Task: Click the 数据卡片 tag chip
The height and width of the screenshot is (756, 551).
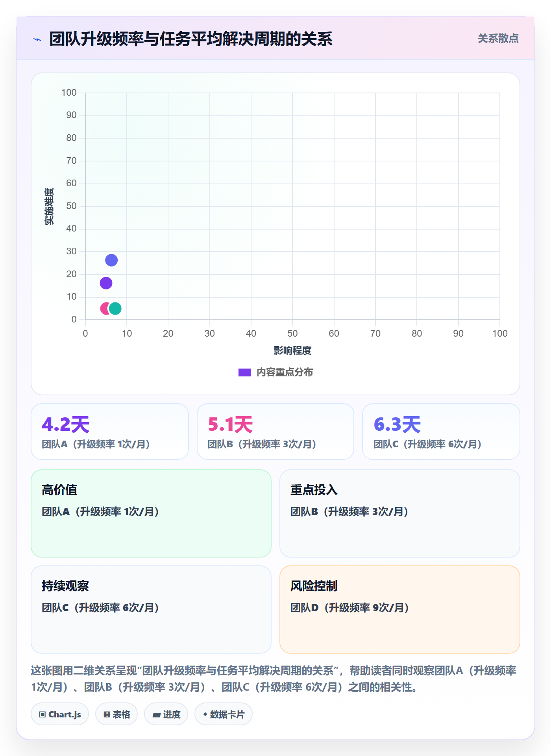Action: pos(224,714)
